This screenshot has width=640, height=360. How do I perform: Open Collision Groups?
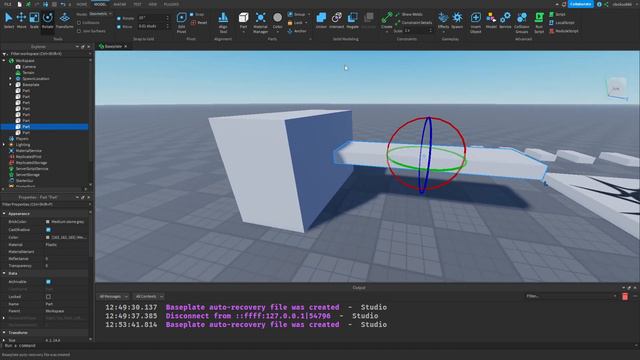522,22
